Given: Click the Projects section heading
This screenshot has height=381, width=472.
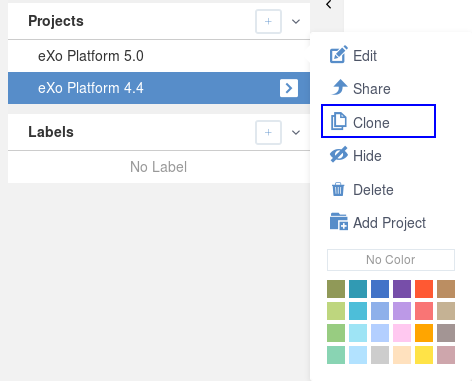Looking at the screenshot, I should tap(56, 21).
